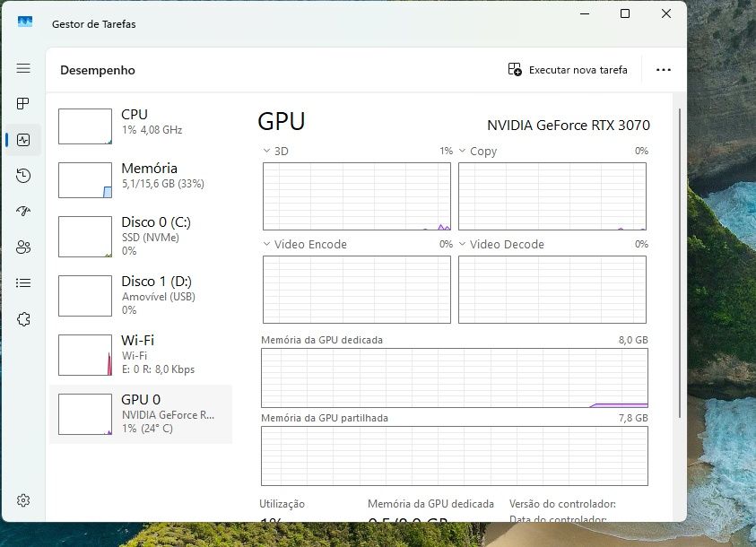This screenshot has height=547, width=756.
Task: Expand the 3D engine dropdown
Action: tap(266, 151)
